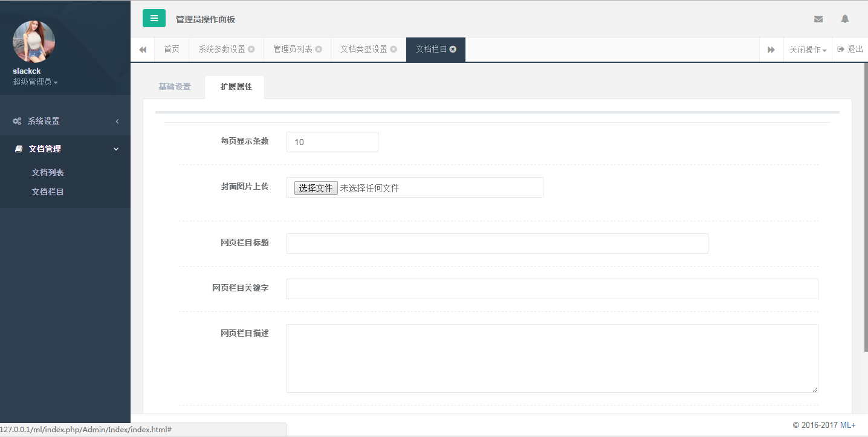868x437 pixels.
Task: Open the bell notifications icon
Action: 844,19
